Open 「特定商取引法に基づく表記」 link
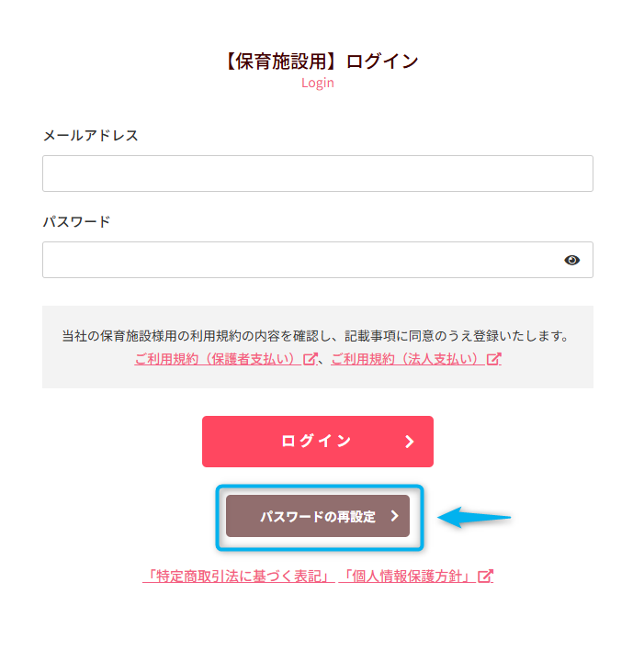The height and width of the screenshot is (661, 644). [239, 577]
